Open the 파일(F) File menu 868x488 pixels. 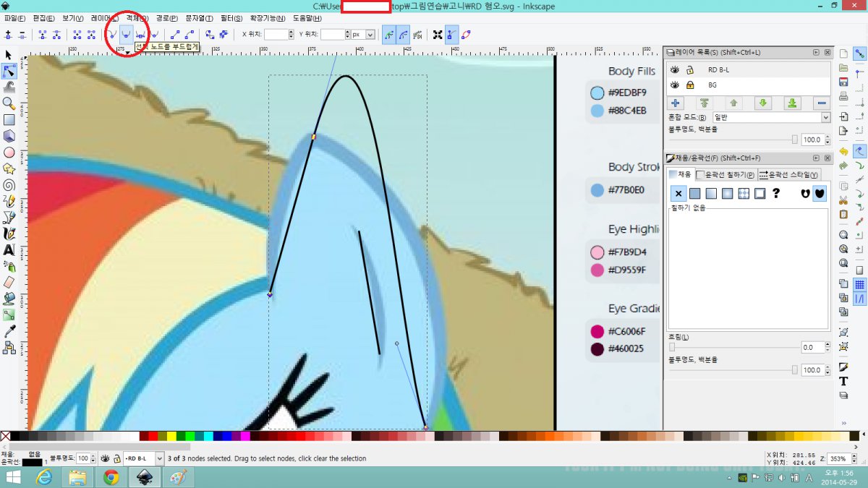tap(14, 18)
